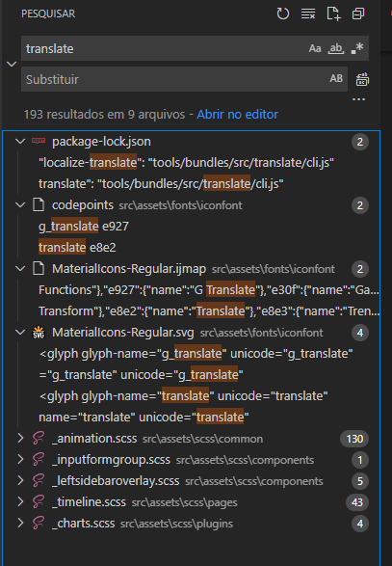Collapse all search results icon
Screen dimensions: 392x566
click(358, 14)
